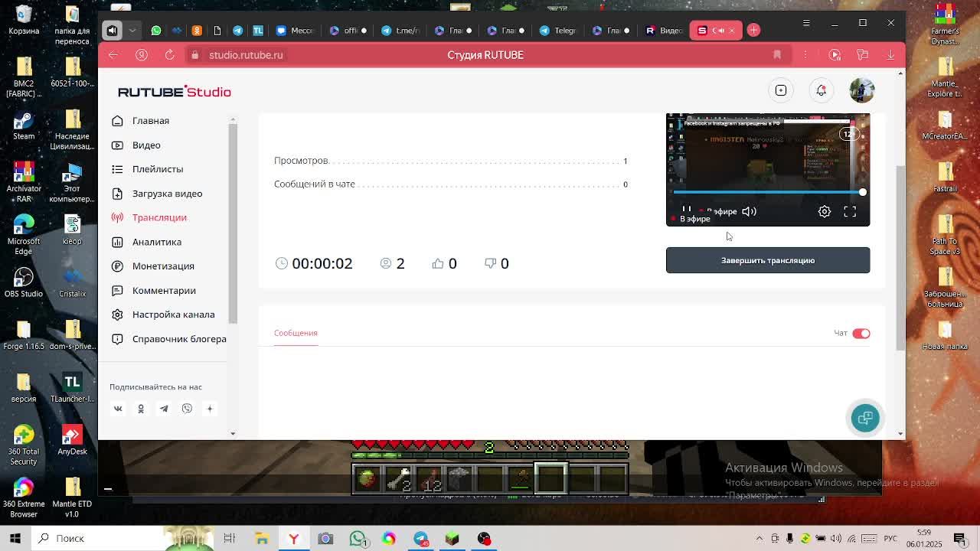Open File Explorer from the taskbar
The image size is (980, 551).
click(262, 538)
